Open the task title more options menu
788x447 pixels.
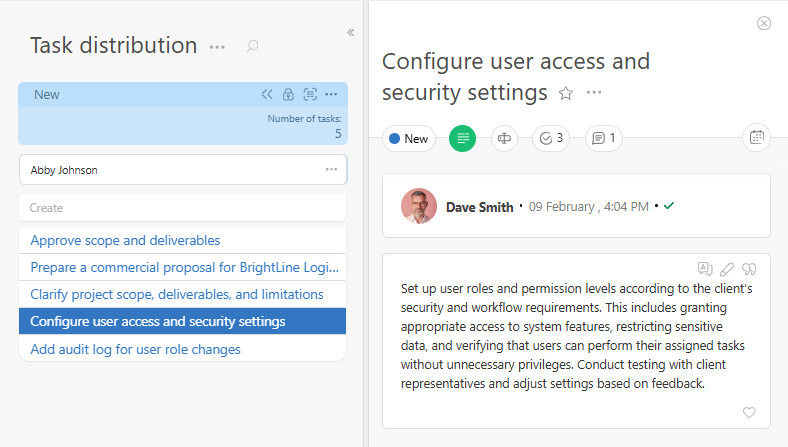pyautogui.click(x=594, y=93)
